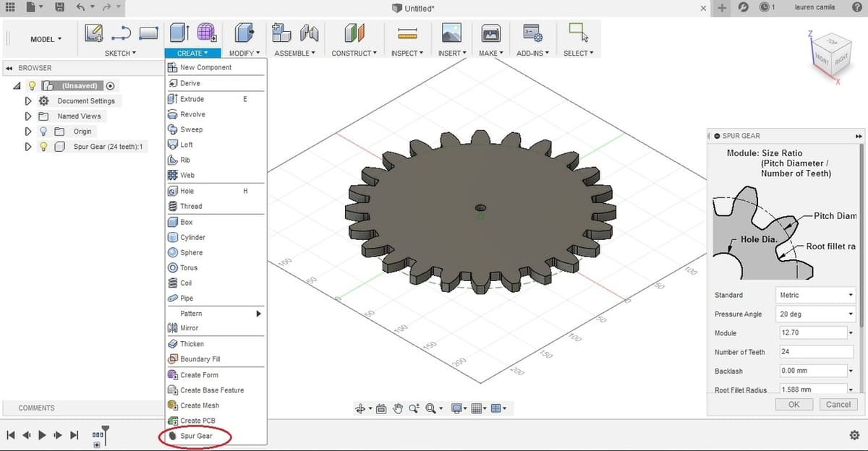Open the Pattern submenu

pos(216,314)
